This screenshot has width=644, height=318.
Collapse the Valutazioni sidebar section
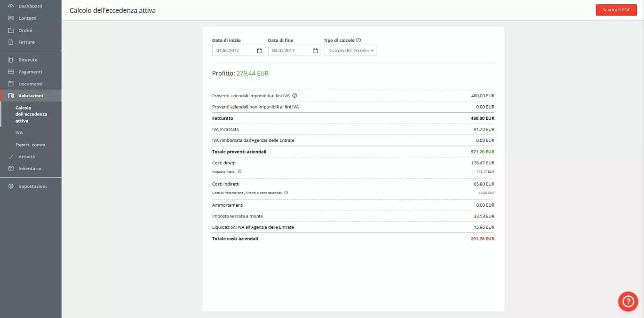point(31,96)
